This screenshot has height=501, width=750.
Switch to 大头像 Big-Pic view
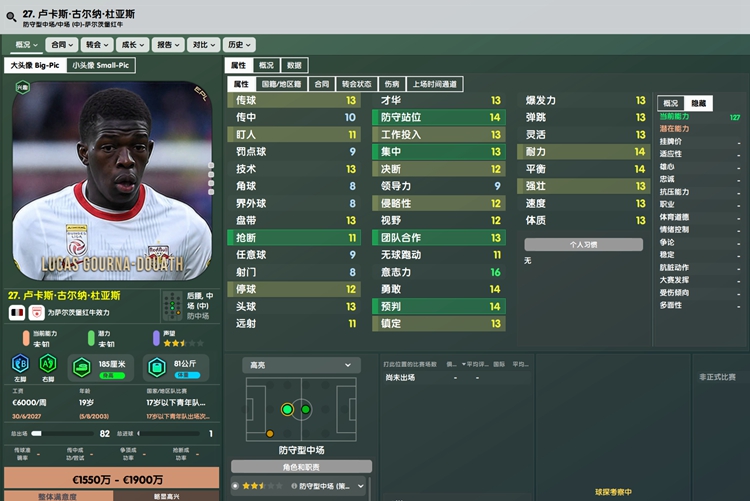[35, 65]
